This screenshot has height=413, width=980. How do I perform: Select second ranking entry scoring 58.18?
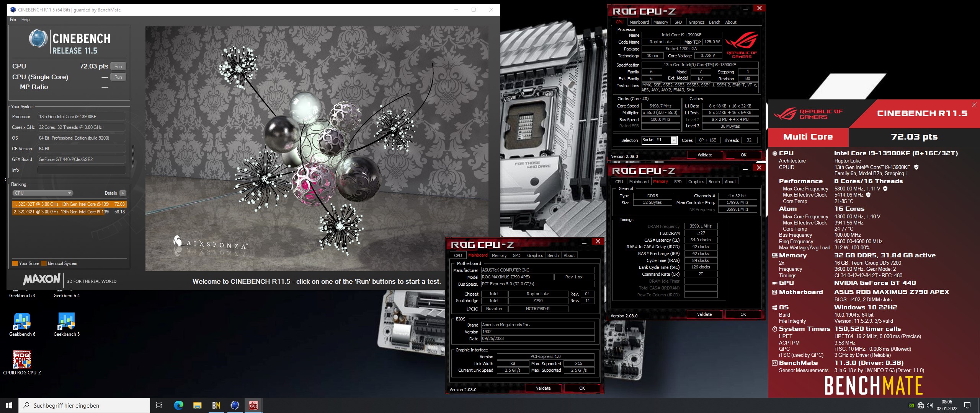[x=69, y=211]
